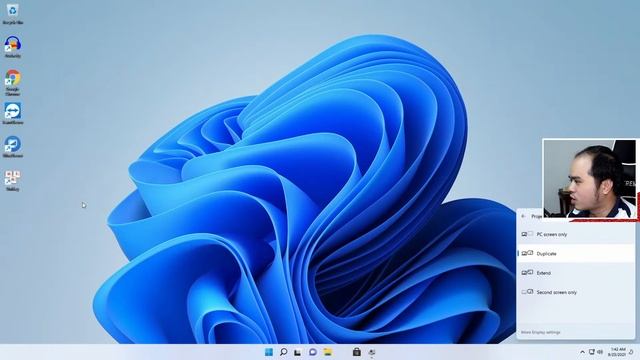The height and width of the screenshot is (360, 640).
Task: Go back using the Project panel arrow
Action: (524, 216)
